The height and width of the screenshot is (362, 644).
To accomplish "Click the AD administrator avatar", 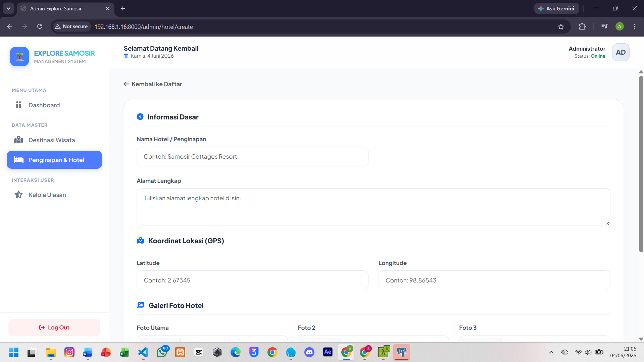I will [x=621, y=52].
